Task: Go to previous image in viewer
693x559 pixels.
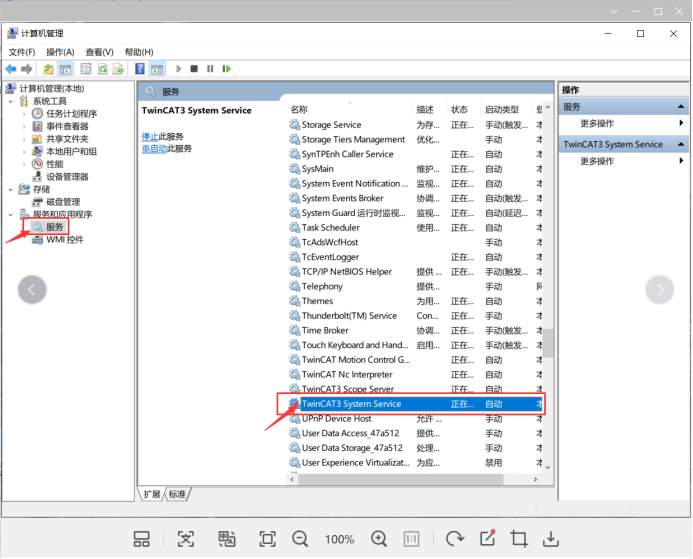Action: 32,290
